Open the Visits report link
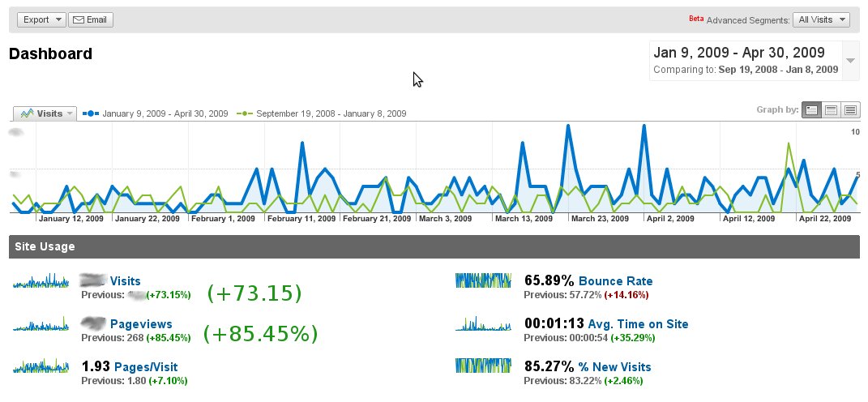The height and width of the screenshot is (402, 868). (x=125, y=281)
